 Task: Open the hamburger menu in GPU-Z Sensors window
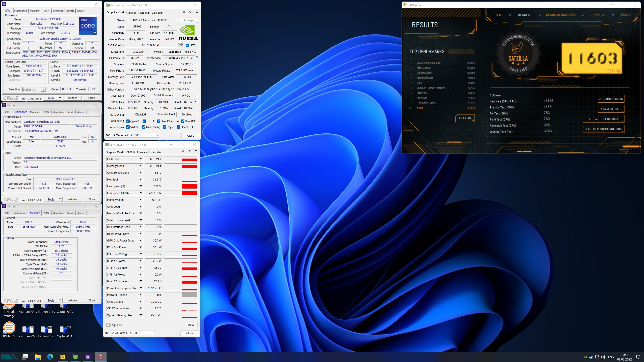coord(196,151)
